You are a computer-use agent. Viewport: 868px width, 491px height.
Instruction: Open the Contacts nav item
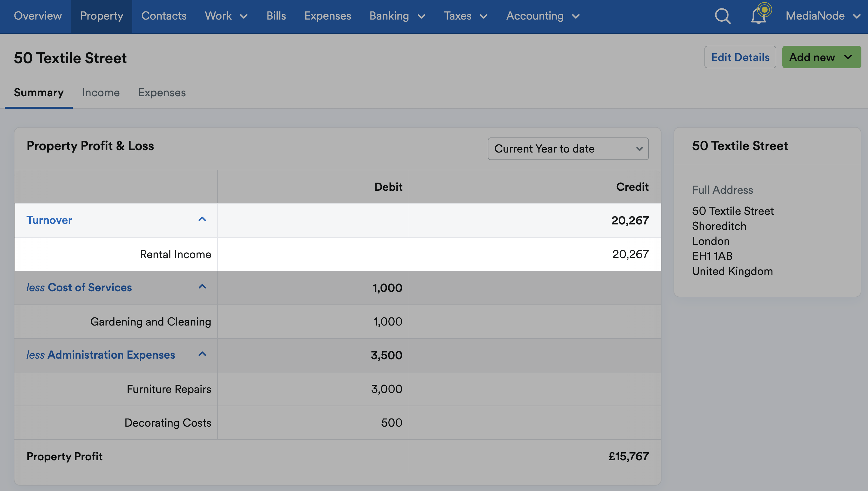tap(164, 16)
